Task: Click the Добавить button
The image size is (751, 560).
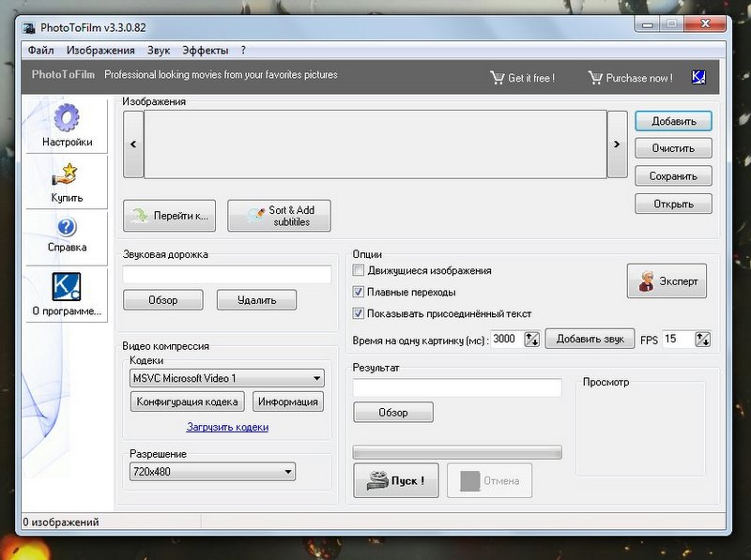Action: point(673,121)
